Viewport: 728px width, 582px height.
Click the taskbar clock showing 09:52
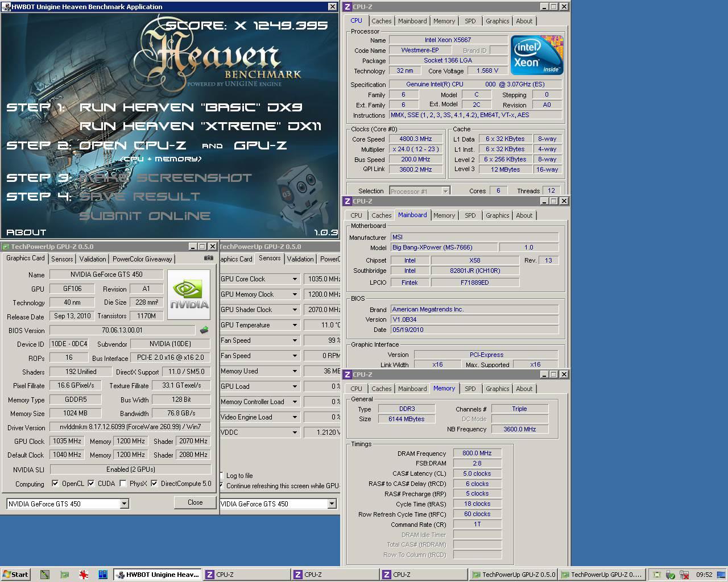tap(704, 575)
